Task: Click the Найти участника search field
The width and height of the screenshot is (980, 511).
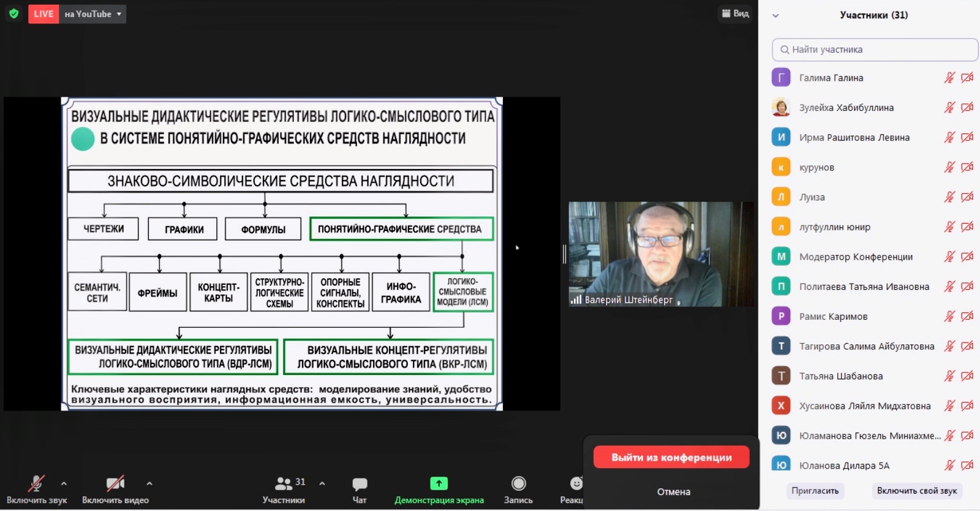Action: pyautogui.click(x=875, y=50)
